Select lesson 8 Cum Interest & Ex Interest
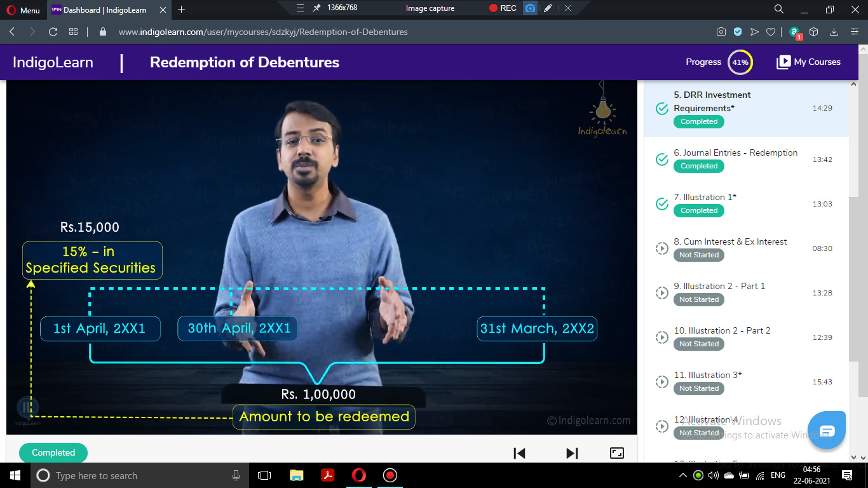The width and height of the screenshot is (868, 488). click(735, 242)
